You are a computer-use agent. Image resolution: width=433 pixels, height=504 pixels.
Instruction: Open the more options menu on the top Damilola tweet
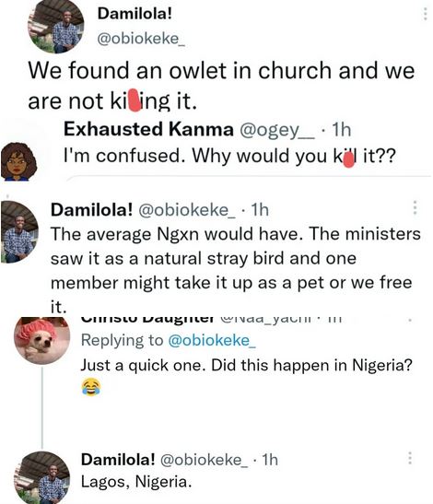(425, 14)
